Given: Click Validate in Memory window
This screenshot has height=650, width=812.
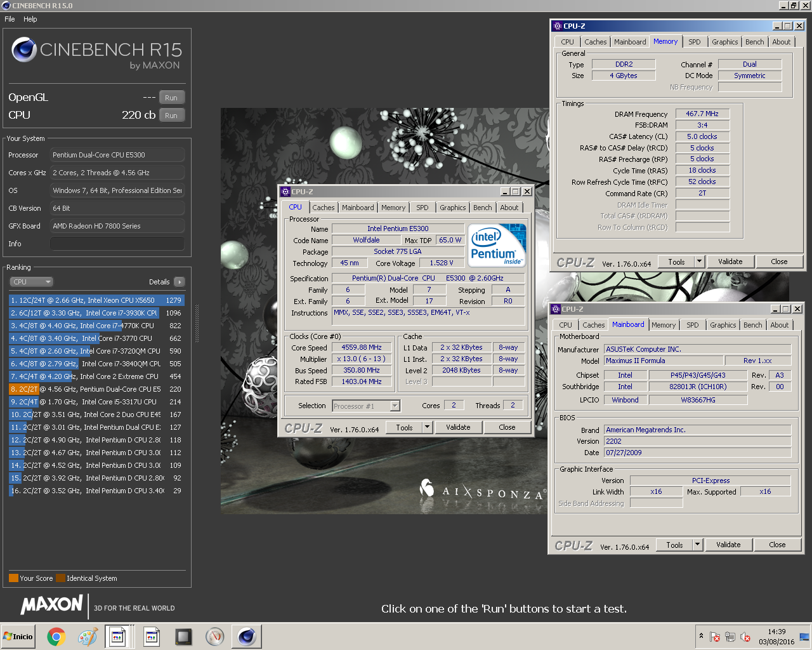Looking at the screenshot, I should point(730,262).
